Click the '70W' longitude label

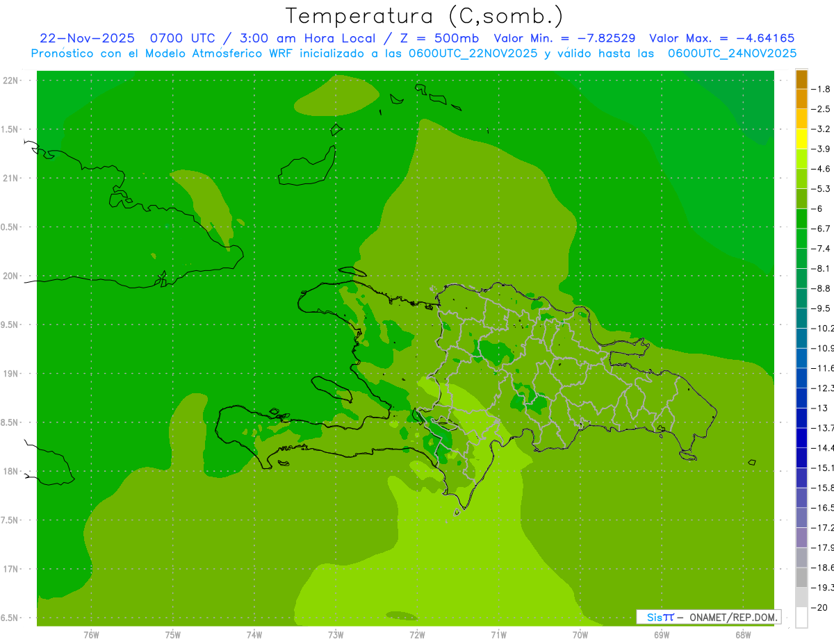pyautogui.click(x=580, y=634)
